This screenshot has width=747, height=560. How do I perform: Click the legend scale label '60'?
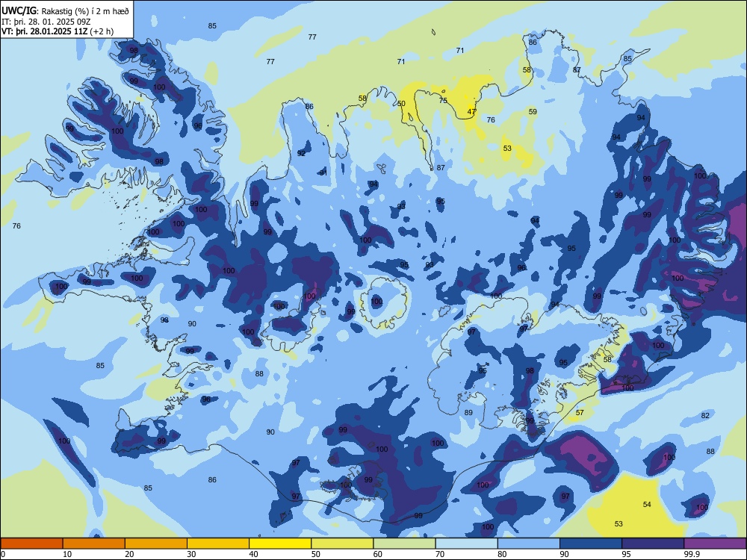click(378, 554)
